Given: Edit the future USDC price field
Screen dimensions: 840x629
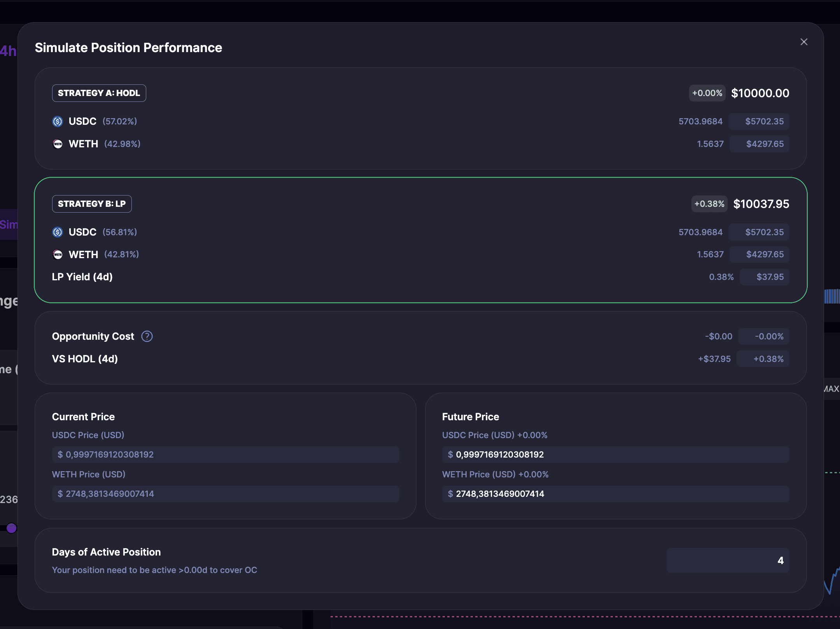Looking at the screenshot, I should click(615, 454).
